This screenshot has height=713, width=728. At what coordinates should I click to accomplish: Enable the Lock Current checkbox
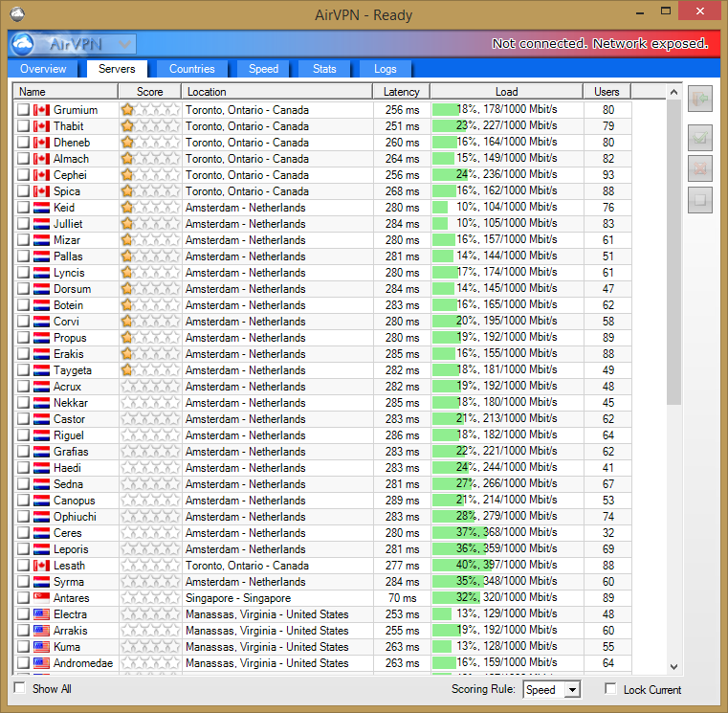point(610,688)
